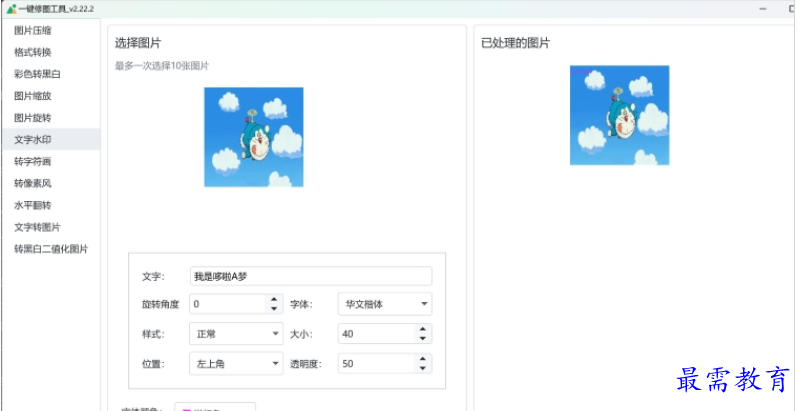Screen dimensions: 798x411
Task: Open the 字体 dropdown showing 华文楷体
Action: [385, 304]
